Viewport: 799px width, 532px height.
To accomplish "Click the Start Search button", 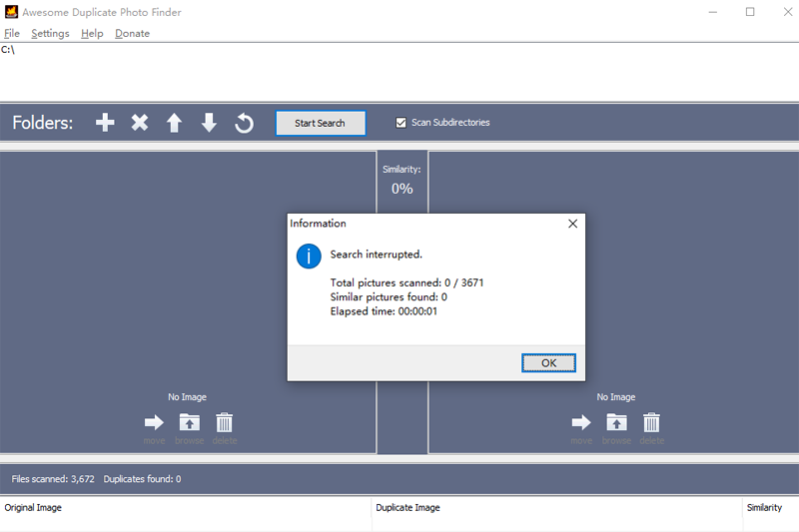I will point(320,123).
